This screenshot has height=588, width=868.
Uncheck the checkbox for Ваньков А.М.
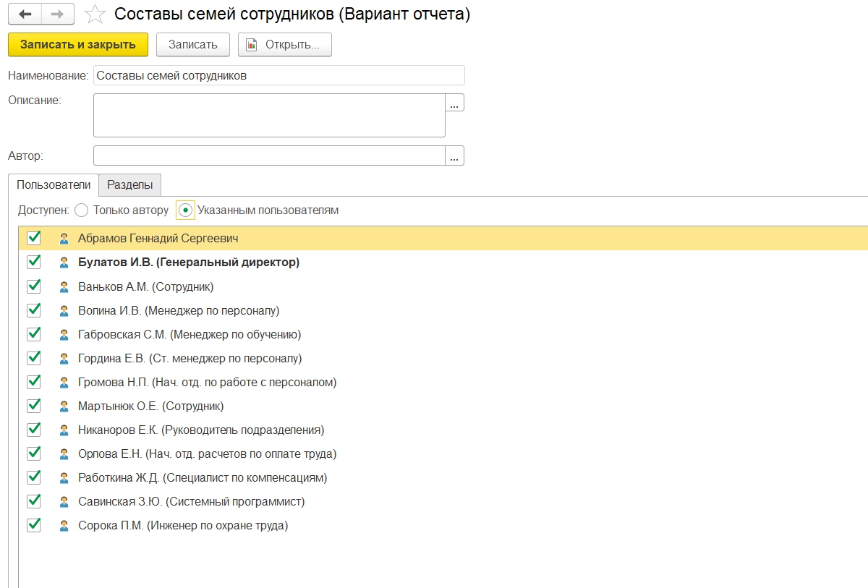pyautogui.click(x=33, y=286)
